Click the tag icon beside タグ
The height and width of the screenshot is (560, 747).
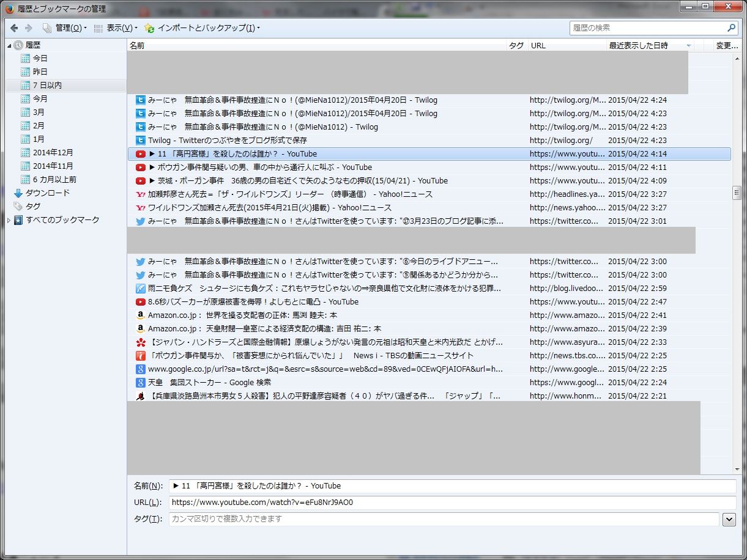point(18,207)
